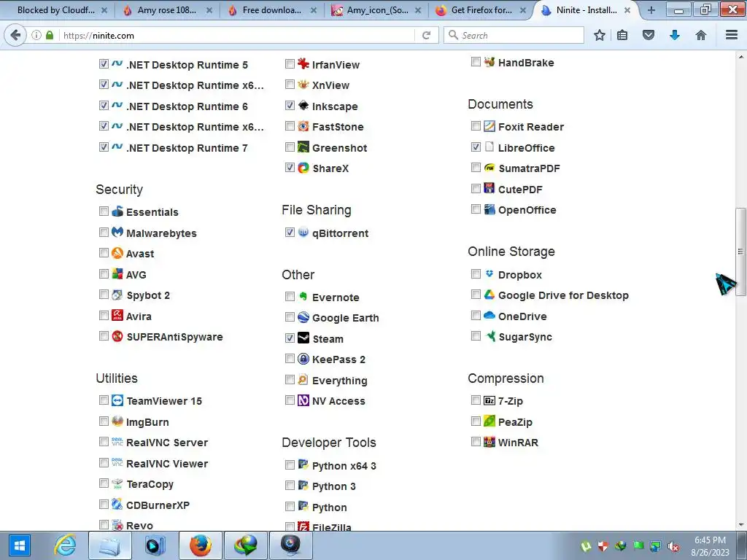Switch to Blocked by Cloudflare tab
This screenshot has width=747, height=560.
(x=55, y=10)
